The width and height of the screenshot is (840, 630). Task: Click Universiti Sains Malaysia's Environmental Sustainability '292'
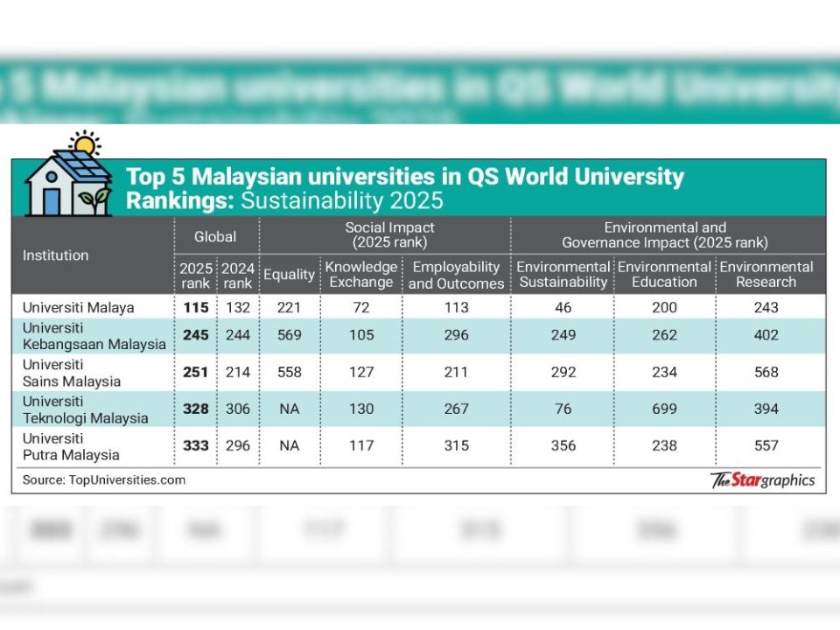(563, 373)
